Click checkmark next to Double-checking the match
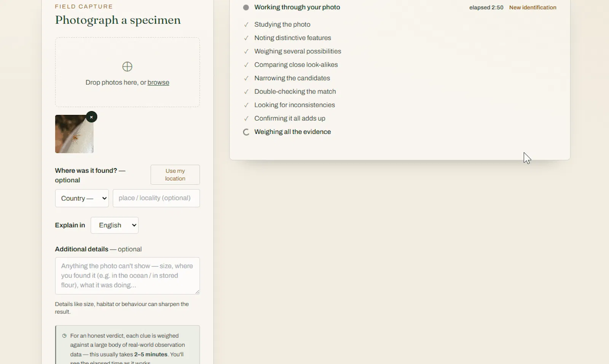 (x=246, y=92)
